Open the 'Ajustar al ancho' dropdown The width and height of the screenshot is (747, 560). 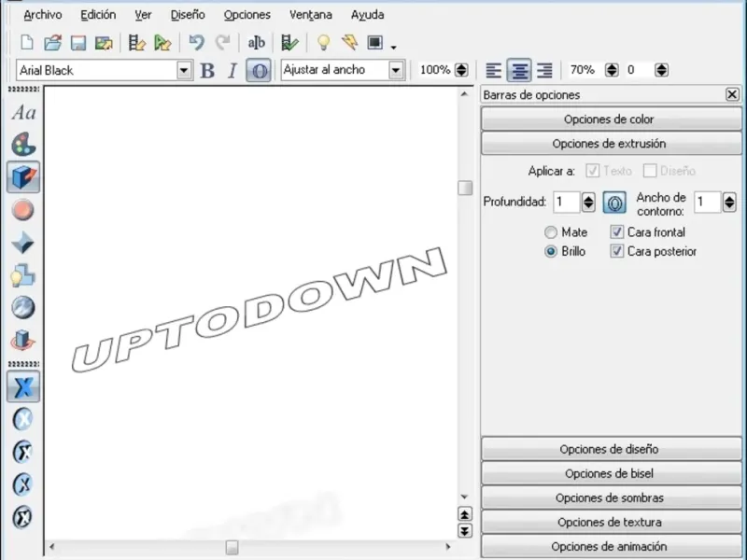tap(396, 71)
